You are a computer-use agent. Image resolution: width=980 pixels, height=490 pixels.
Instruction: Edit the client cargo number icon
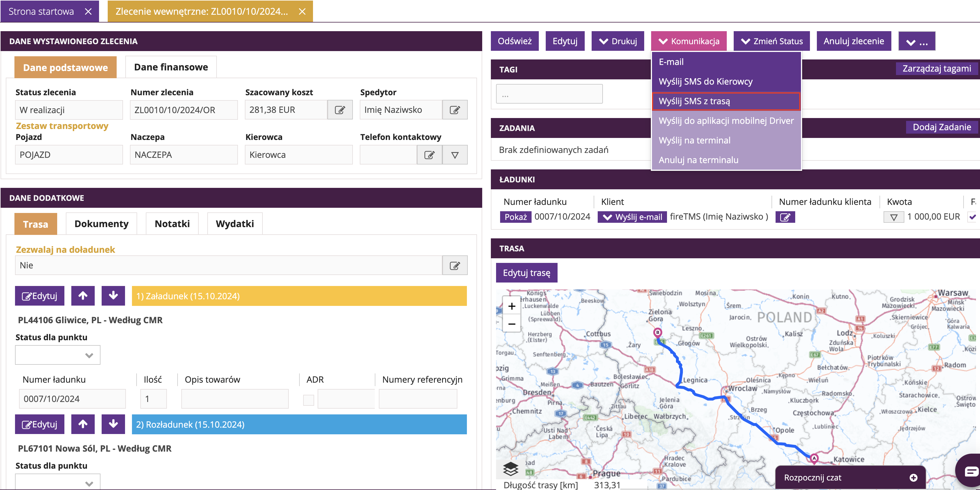pos(785,217)
